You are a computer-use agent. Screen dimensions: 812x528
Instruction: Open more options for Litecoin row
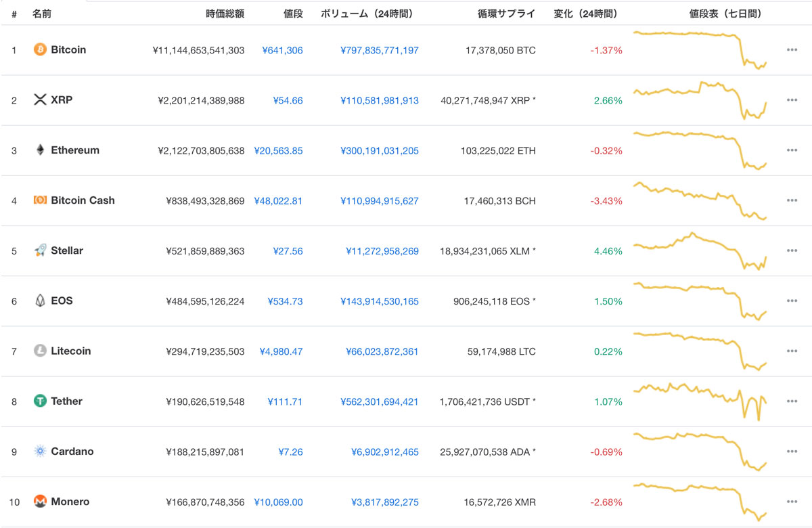[x=792, y=351]
